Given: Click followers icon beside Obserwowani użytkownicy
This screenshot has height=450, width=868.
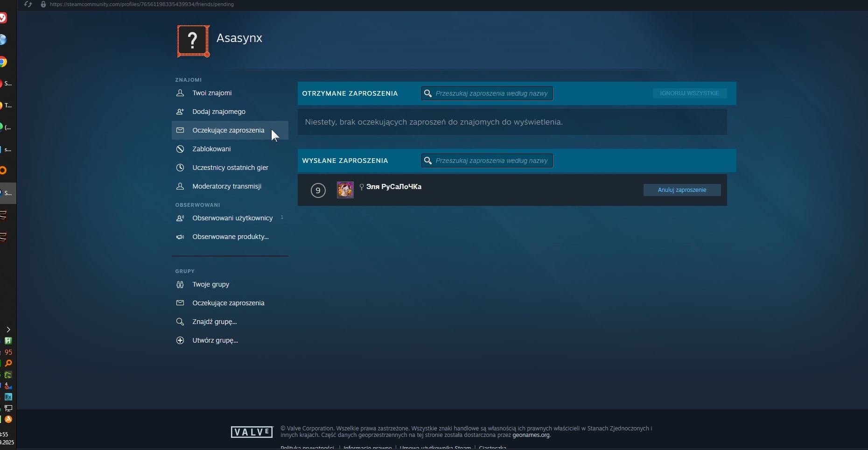Looking at the screenshot, I should click(180, 218).
